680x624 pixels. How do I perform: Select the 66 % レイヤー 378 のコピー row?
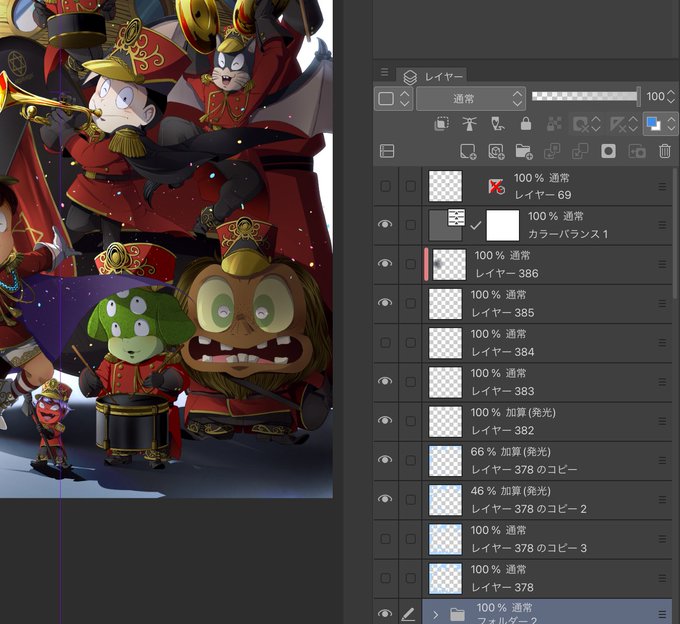coord(547,461)
